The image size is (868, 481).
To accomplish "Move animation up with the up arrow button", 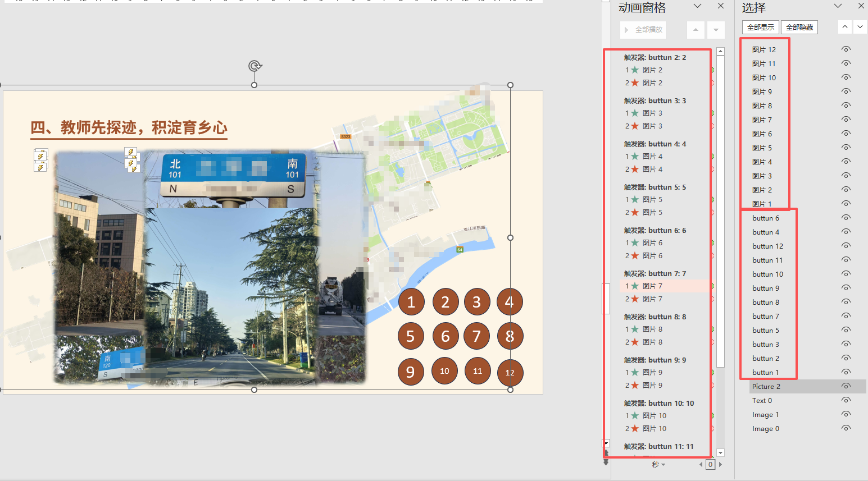I will pos(696,30).
